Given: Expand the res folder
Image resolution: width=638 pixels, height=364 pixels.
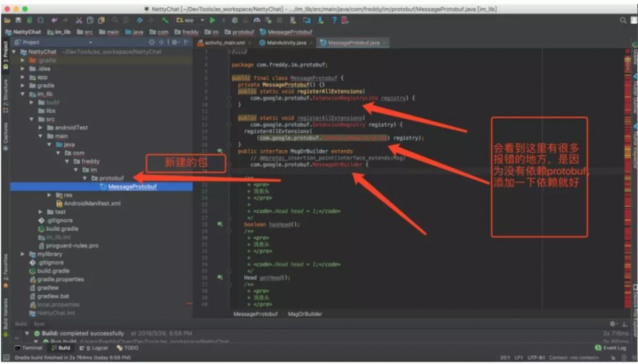Looking at the screenshot, I should pyautogui.click(x=49, y=195).
